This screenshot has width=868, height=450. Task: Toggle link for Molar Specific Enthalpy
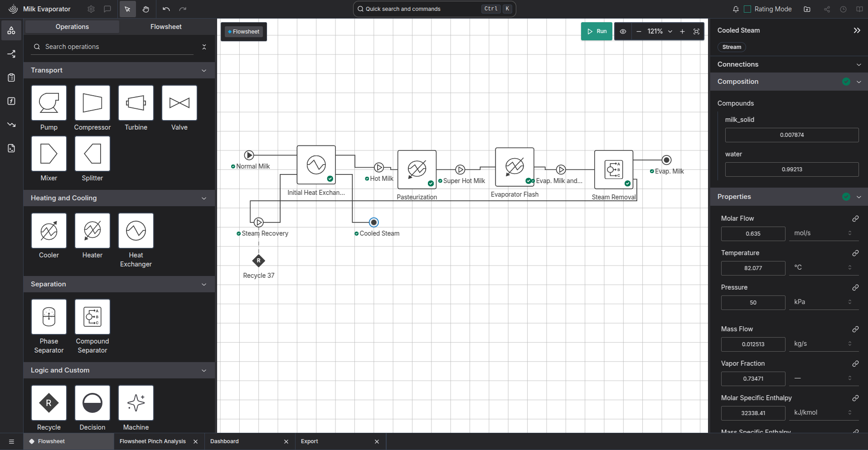(855, 398)
